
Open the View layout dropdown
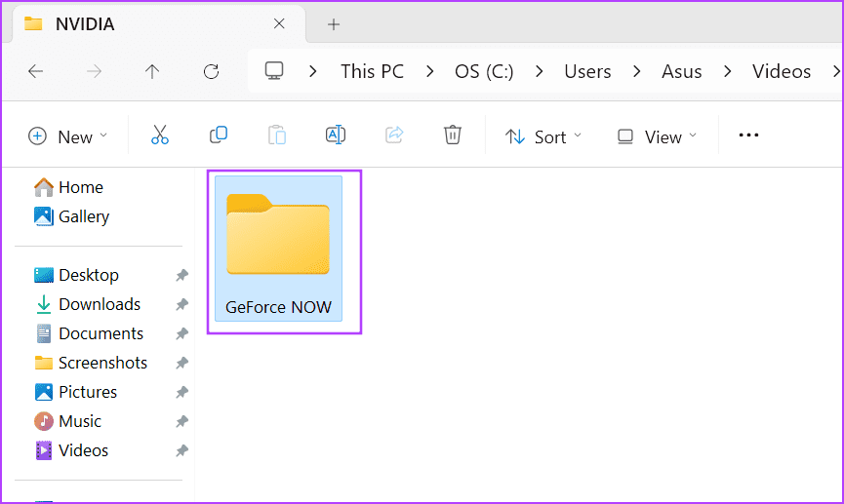(x=657, y=136)
